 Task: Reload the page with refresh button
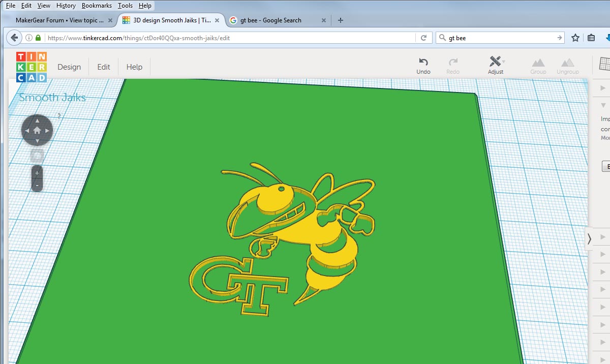pyautogui.click(x=423, y=38)
